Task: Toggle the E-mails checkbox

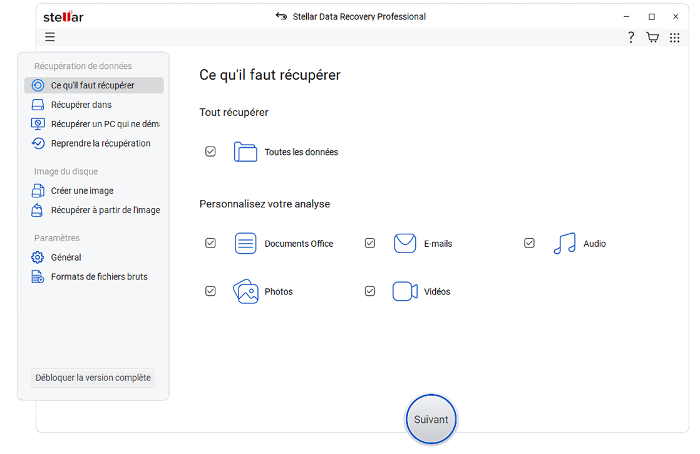Action: coord(370,243)
